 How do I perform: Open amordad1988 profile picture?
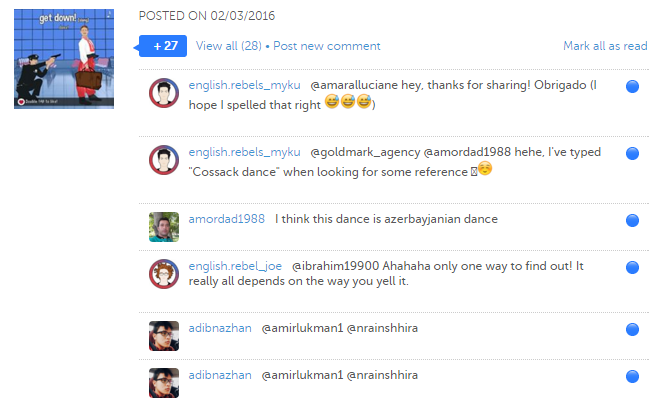coord(164,227)
